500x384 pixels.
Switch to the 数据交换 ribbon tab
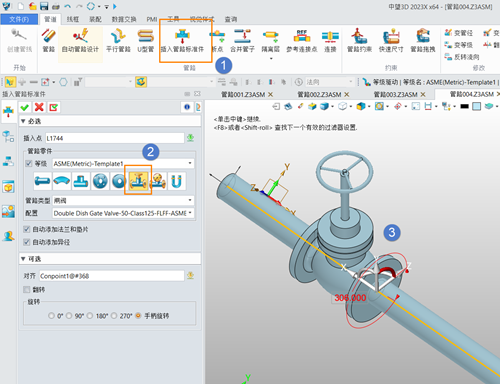[124, 19]
